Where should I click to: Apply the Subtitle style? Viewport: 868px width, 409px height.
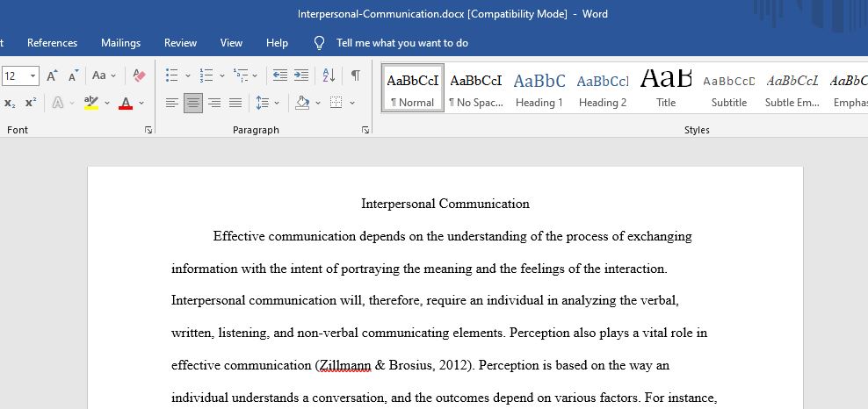[x=729, y=89]
